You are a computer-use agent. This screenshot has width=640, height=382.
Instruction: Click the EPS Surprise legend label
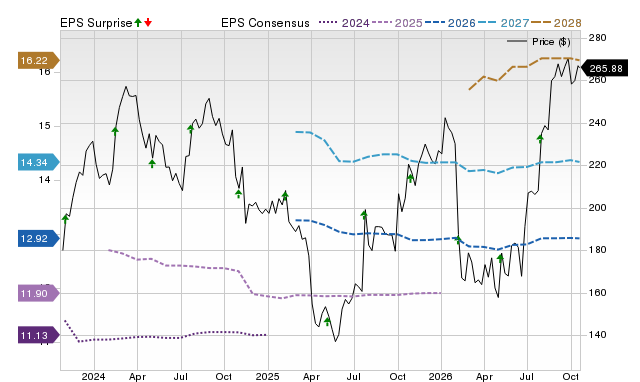point(96,23)
